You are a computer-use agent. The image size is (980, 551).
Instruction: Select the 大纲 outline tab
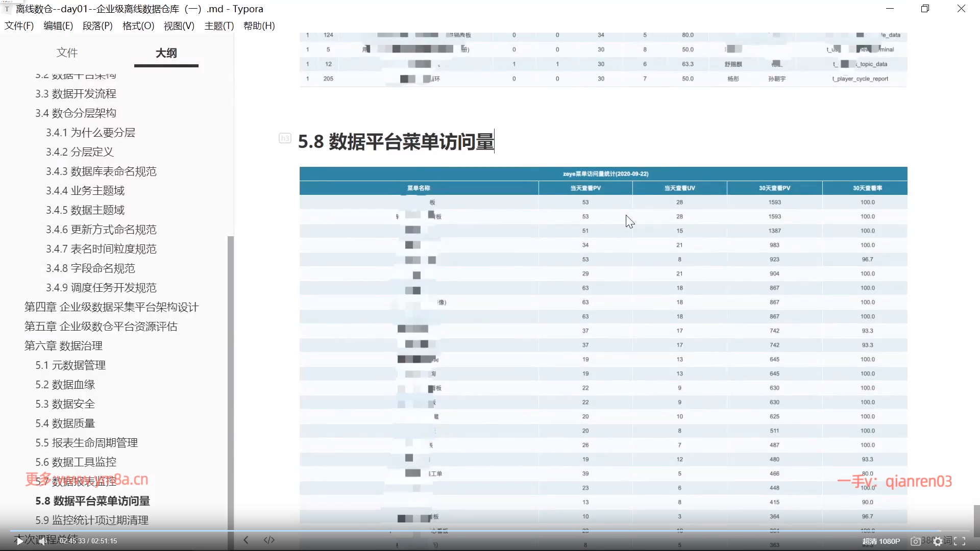(166, 53)
